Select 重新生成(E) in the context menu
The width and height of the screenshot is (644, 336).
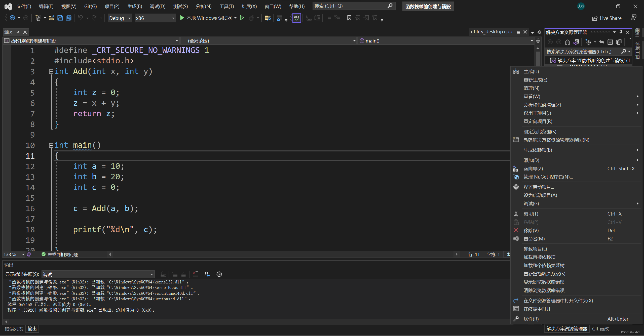click(x=535, y=80)
